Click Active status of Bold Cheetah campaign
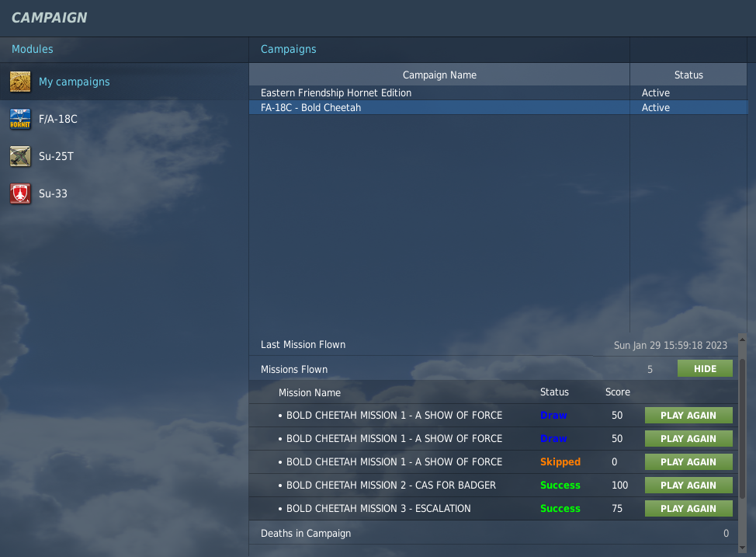Screen dimensions: 756x557 655,108
